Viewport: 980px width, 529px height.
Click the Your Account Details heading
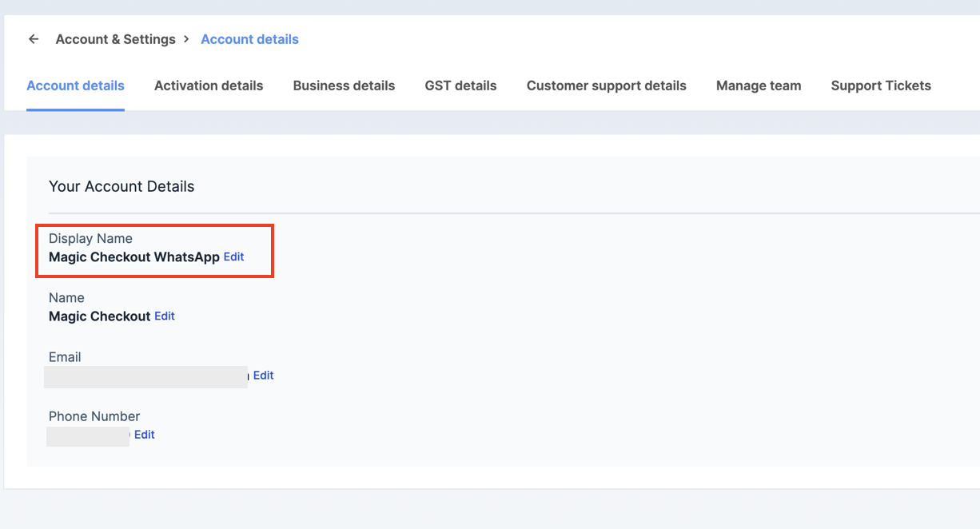coord(122,186)
